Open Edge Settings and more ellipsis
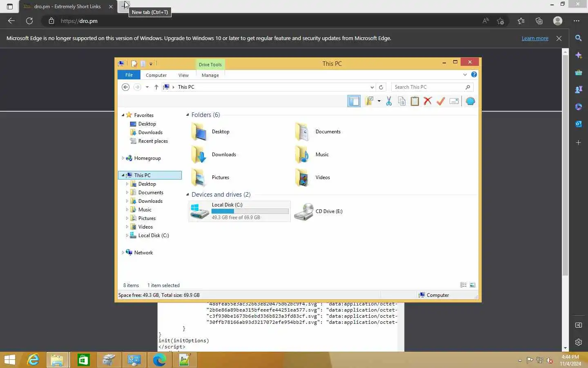This screenshot has height=368, width=588. coord(576,21)
